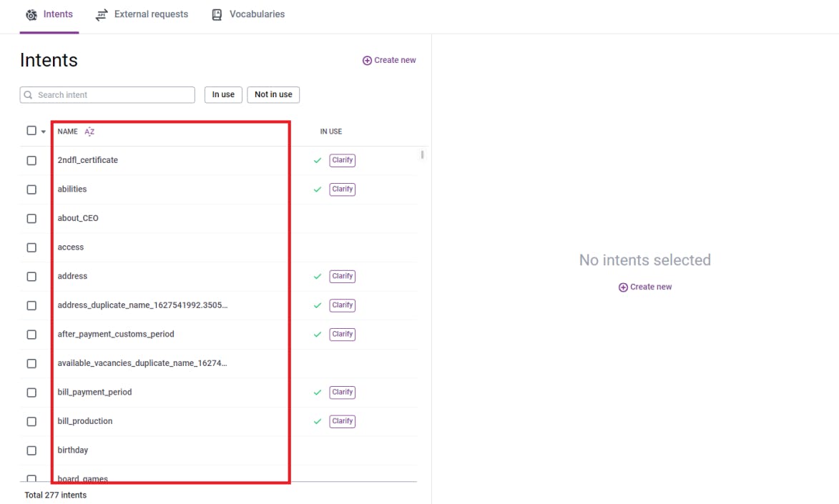The height and width of the screenshot is (504, 839).
Task: Filter intents by Not in use
Action: tap(273, 94)
